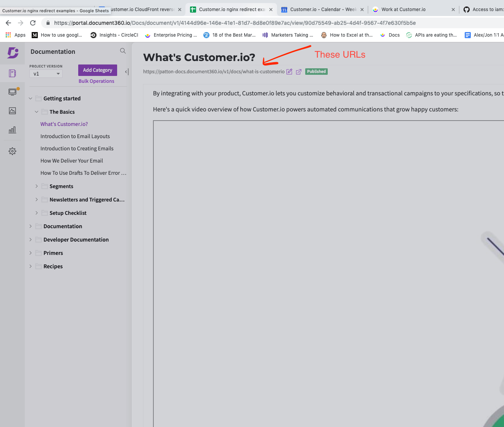Screen dimensions: 504x427
Task: Open the image Drive icon in left rail
Action: (x=12, y=111)
